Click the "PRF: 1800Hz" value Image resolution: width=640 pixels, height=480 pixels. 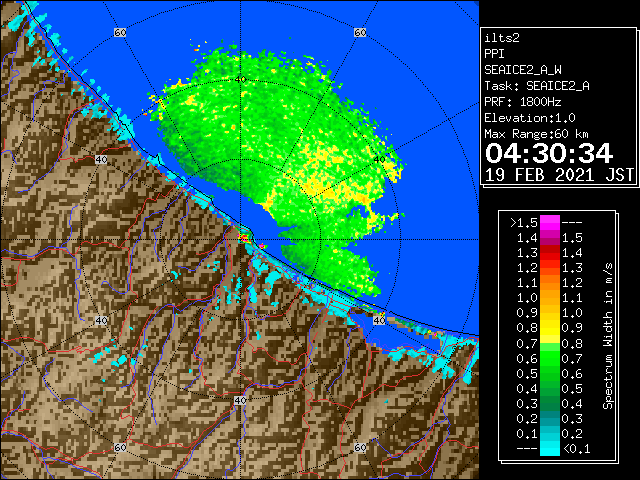[522, 102]
